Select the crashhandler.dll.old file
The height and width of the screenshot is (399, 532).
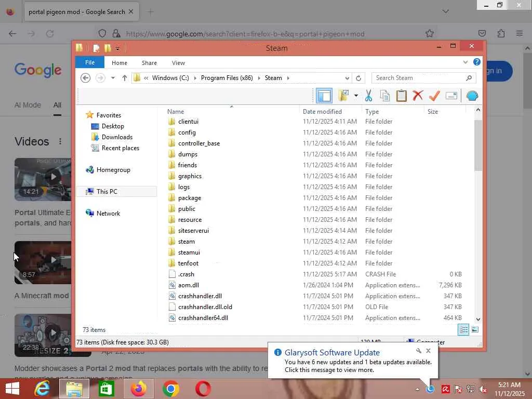[205, 307]
